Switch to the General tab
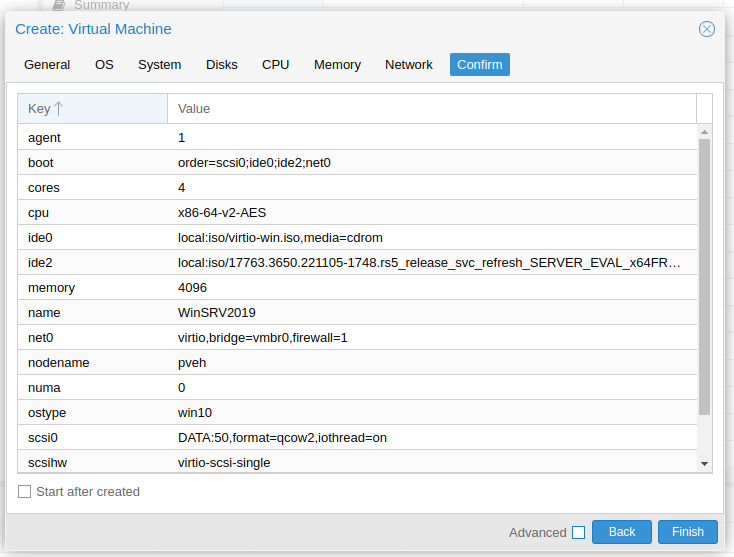Screen dimensions: 734x557 point(47,65)
